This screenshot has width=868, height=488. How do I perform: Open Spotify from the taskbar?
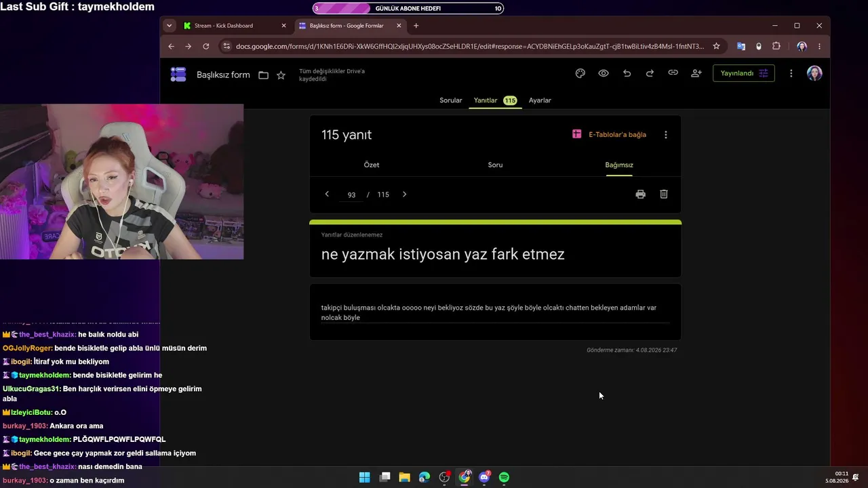(x=505, y=477)
